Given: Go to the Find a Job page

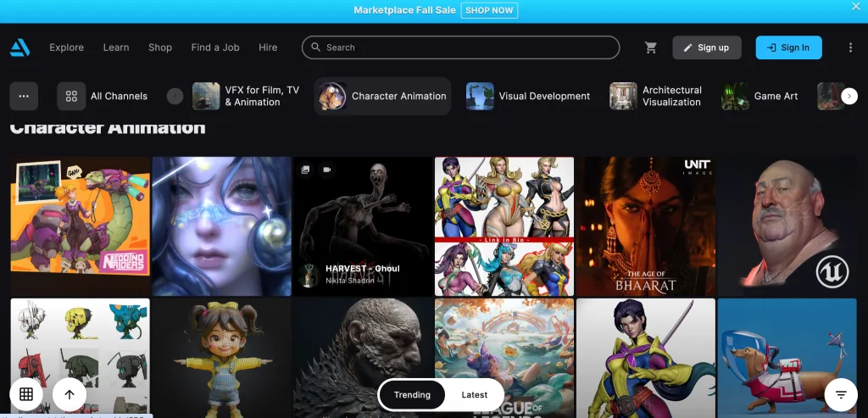Looking at the screenshot, I should pyautogui.click(x=215, y=47).
